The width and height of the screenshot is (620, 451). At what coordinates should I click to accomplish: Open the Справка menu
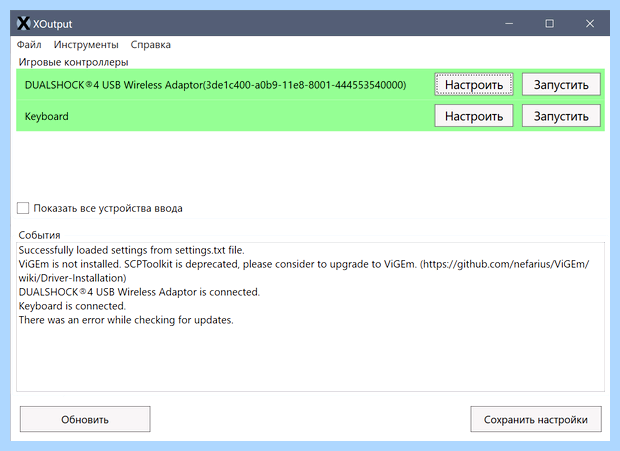pos(150,45)
